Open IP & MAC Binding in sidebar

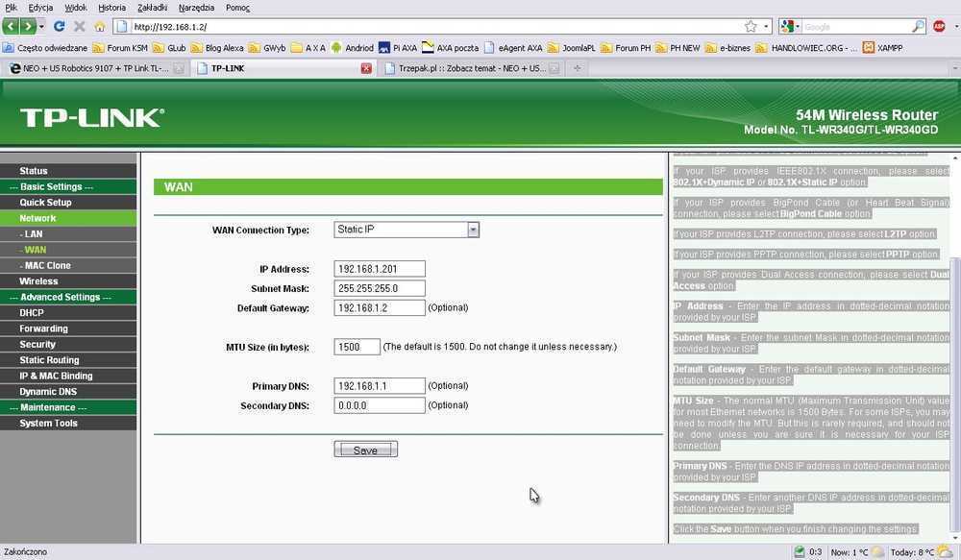tap(68, 376)
